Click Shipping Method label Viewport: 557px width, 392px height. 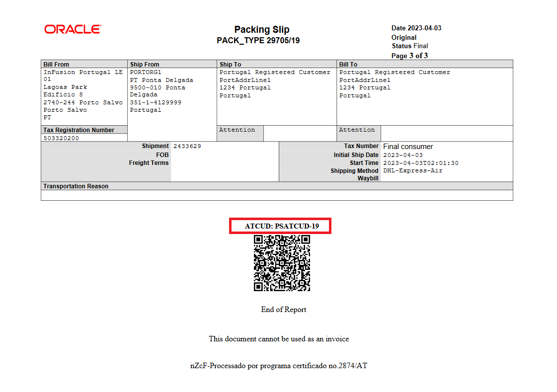(354, 171)
